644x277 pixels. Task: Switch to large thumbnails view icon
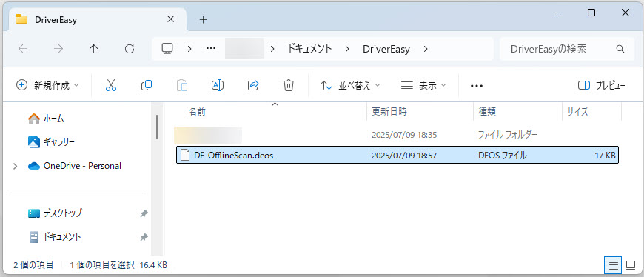631,265
